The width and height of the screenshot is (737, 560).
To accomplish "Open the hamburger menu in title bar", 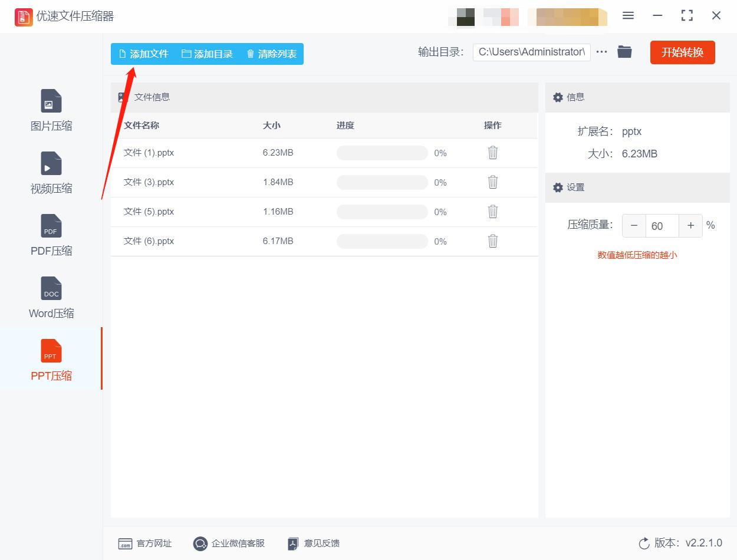I will (628, 16).
